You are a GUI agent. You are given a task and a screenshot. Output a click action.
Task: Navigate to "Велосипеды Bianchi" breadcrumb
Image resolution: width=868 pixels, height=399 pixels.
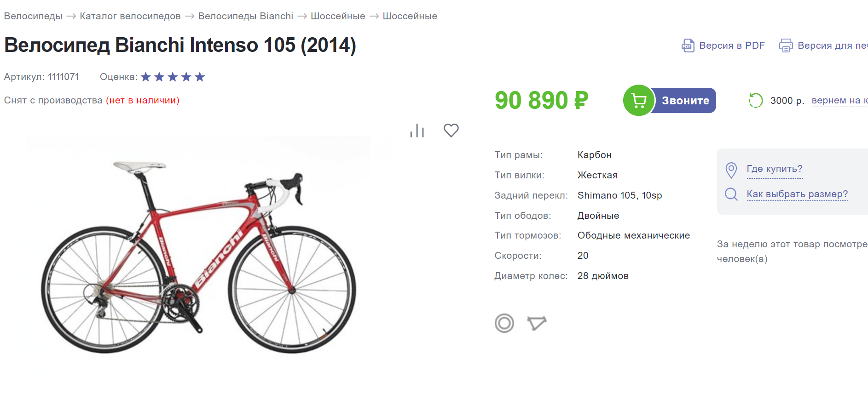tap(245, 16)
